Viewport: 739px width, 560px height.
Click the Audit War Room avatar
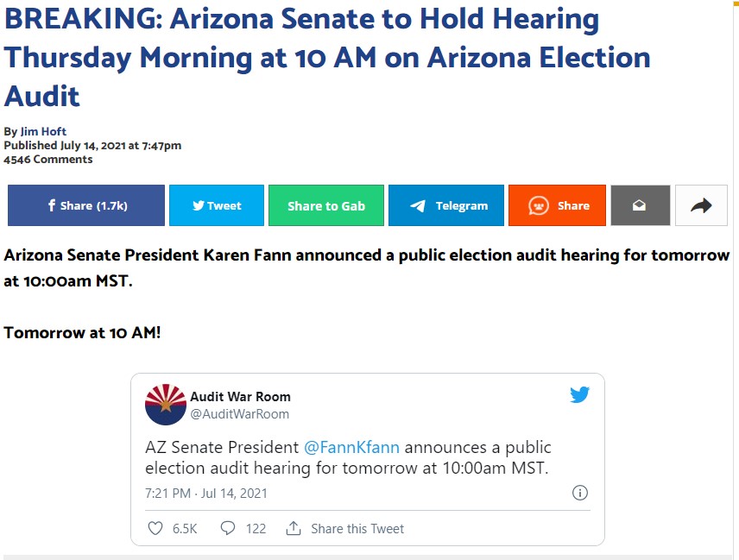coord(166,405)
